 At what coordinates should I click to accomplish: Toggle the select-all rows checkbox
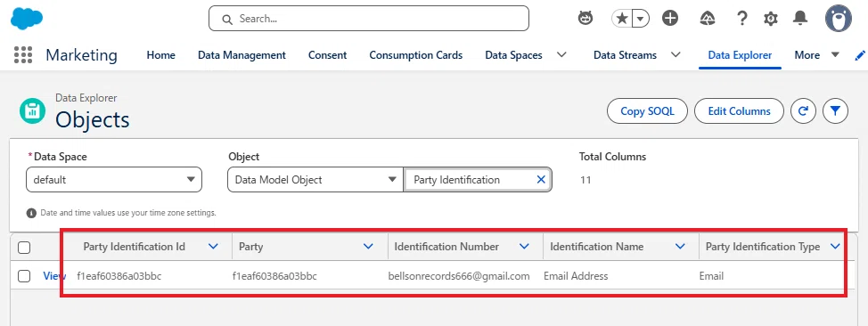click(x=24, y=248)
